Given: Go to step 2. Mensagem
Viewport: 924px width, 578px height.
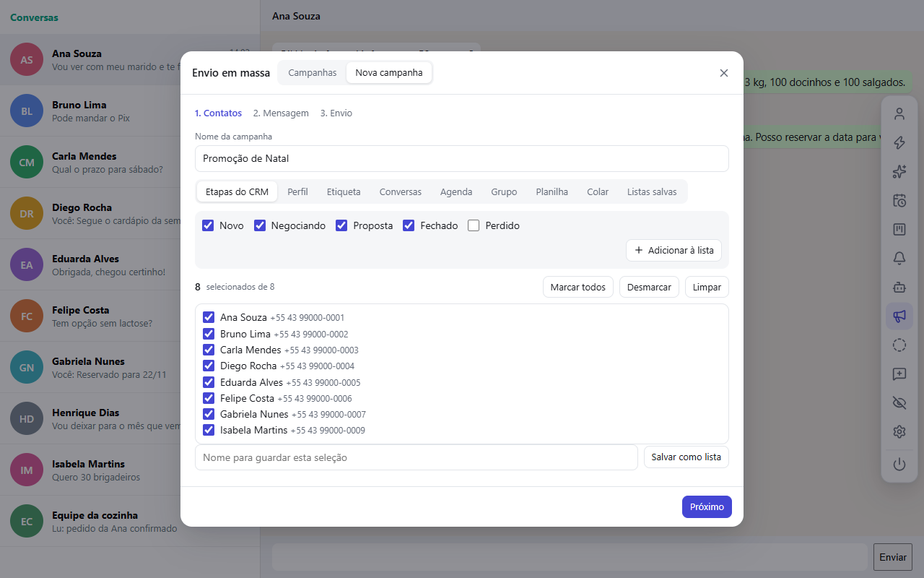Looking at the screenshot, I should pos(281,113).
